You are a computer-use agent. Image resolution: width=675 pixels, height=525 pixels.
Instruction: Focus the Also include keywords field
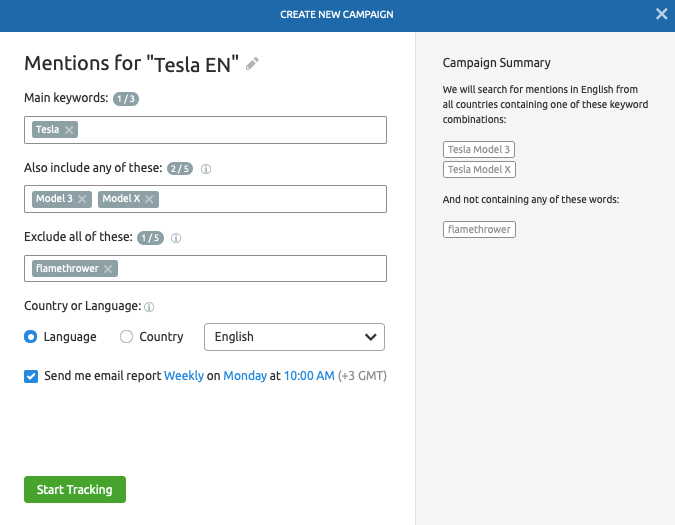click(x=205, y=199)
